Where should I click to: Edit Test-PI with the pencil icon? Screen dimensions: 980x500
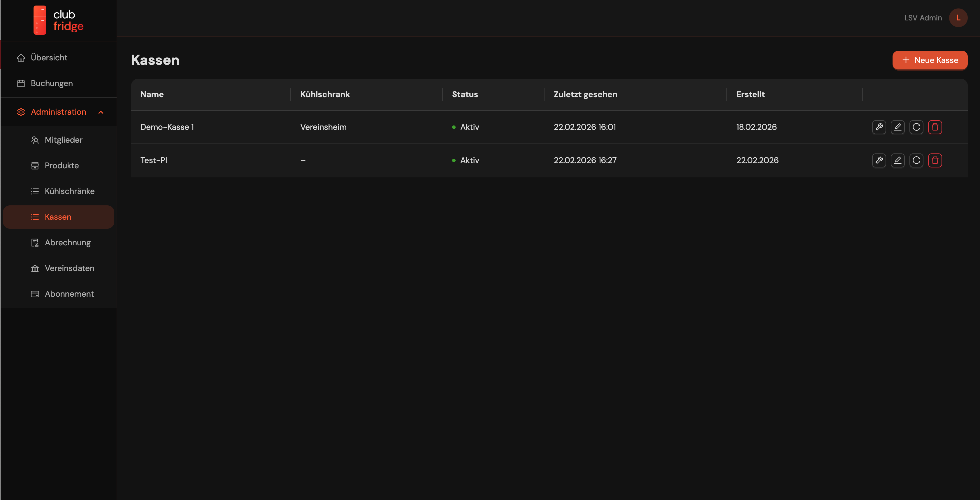(898, 160)
